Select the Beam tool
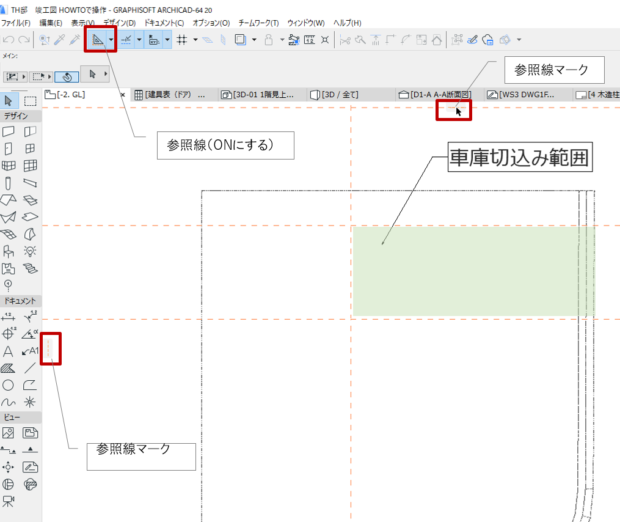The width and height of the screenshot is (620, 522). tap(30, 183)
